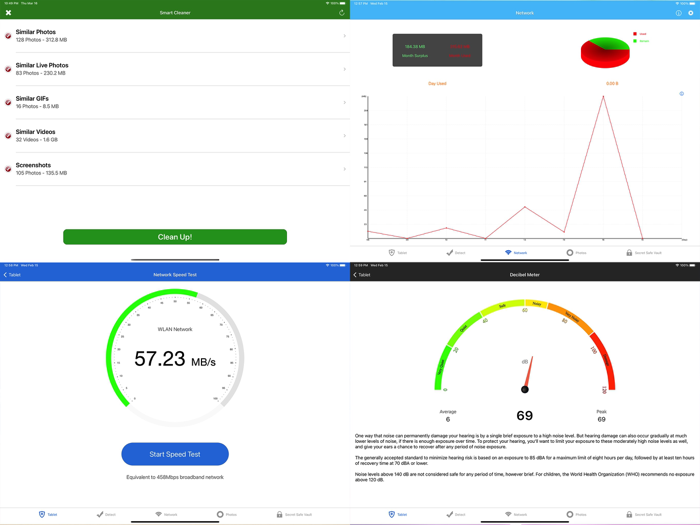Click the large '69' decibel reading
This screenshot has height=525, width=700.
point(525,416)
